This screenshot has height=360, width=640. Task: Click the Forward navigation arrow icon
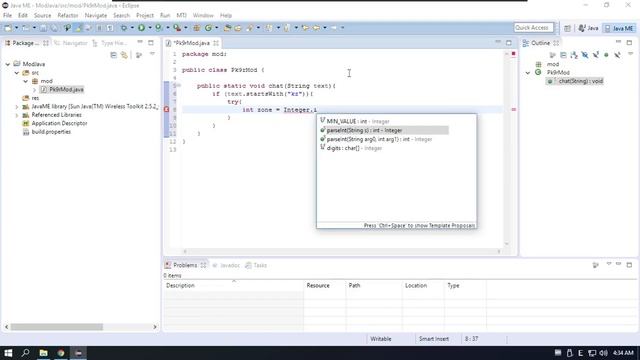(x=334, y=28)
